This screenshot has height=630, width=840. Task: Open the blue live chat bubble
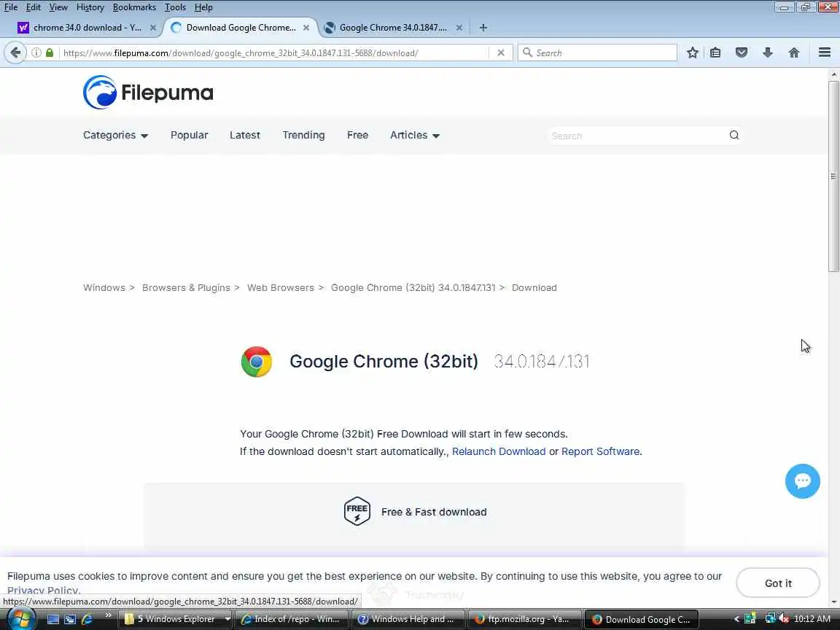tap(802, 481)
